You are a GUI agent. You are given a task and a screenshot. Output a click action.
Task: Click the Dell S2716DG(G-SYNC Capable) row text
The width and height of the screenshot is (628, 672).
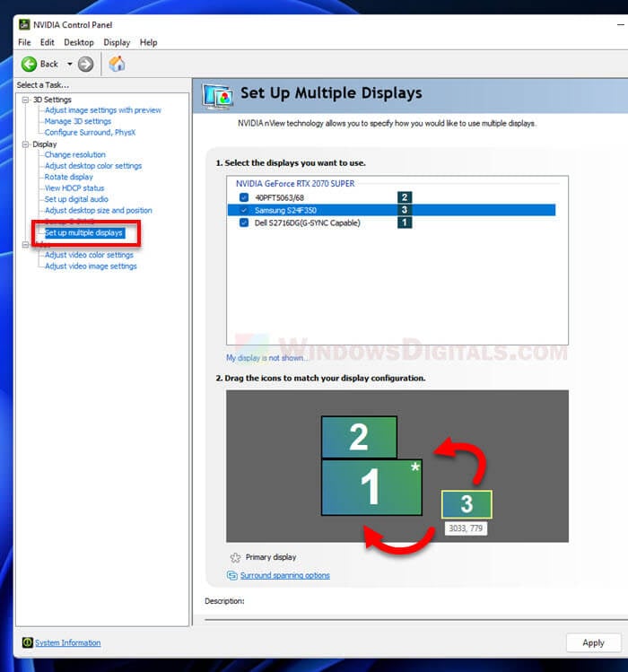[x=308, y=223]
